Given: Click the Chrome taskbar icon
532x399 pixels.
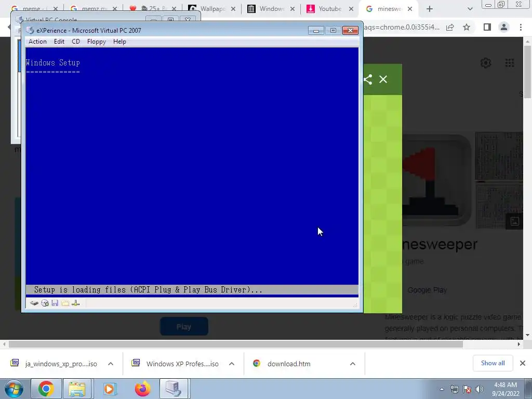Looking at the screenshot, I should [x=46, y=389].
